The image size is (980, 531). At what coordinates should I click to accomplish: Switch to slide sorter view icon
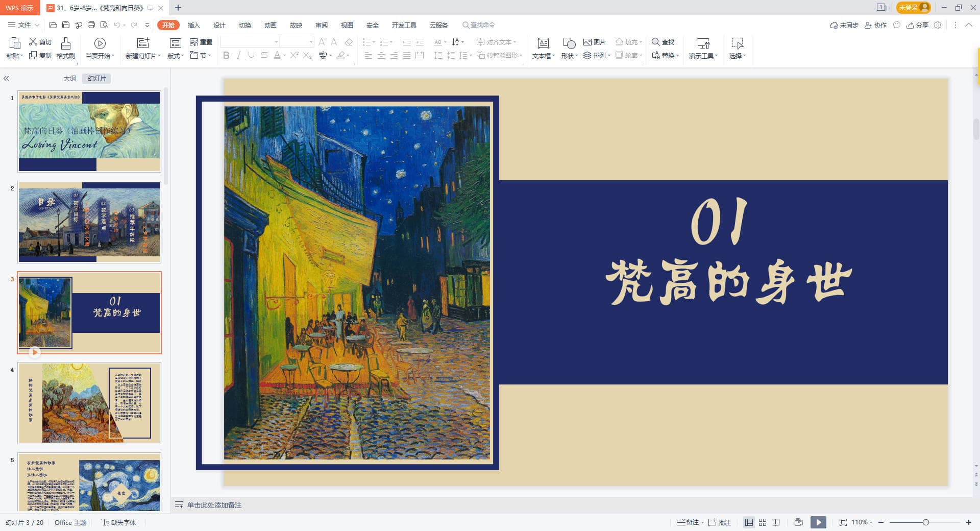click(x=763, y=522)
